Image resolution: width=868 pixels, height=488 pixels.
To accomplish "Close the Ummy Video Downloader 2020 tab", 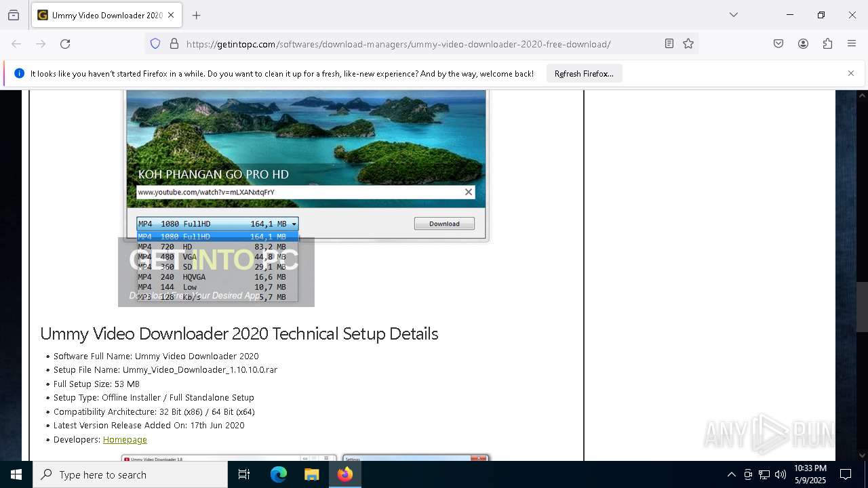I will pos(171,15).
